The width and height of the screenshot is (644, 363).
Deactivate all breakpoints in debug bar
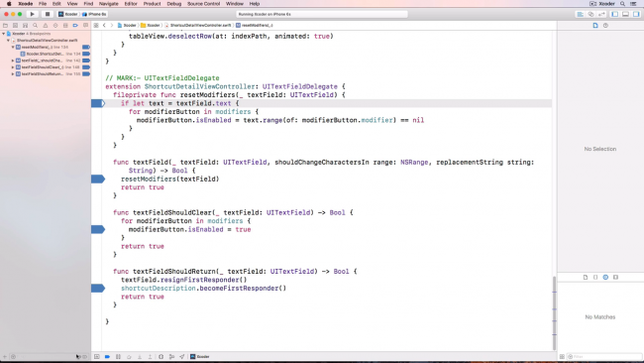pos(107,357)
